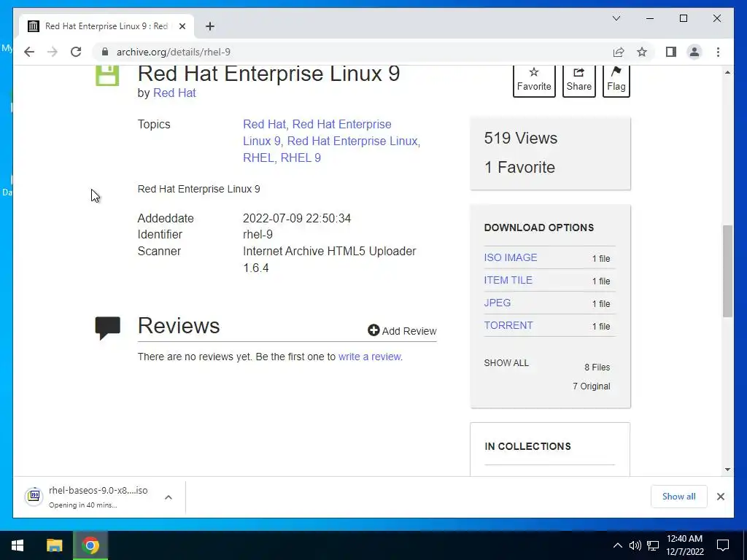747x560 pixels.
Task: Click the Addeddate value 2022-07-09 22:50:34
Action: [297, 218]
